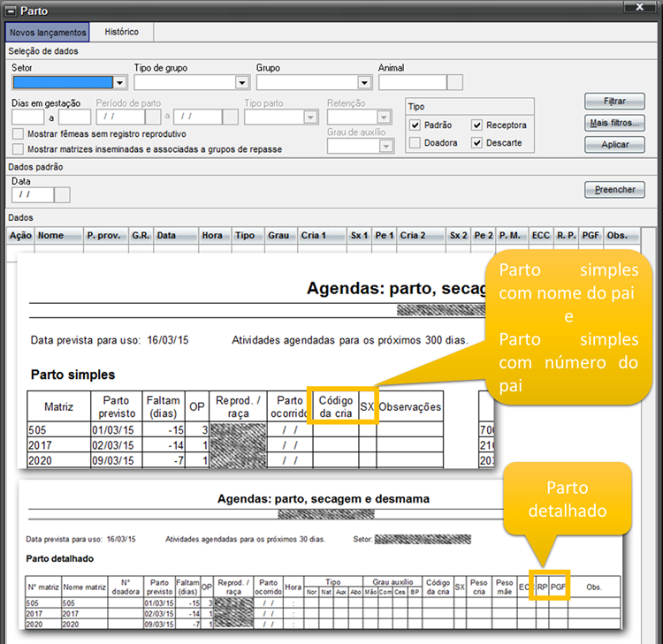663x644 pixels.
Task: Click the G.R. column header
Action: [141, 235]
